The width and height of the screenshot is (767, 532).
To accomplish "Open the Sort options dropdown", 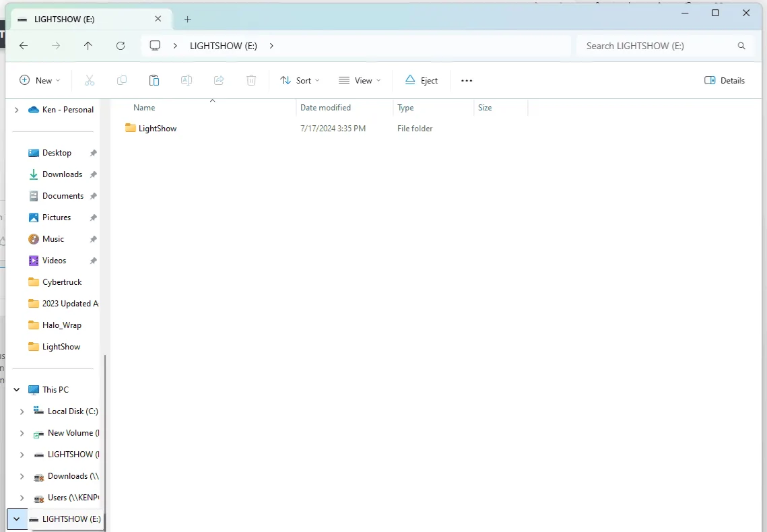I will coord(300,80).
